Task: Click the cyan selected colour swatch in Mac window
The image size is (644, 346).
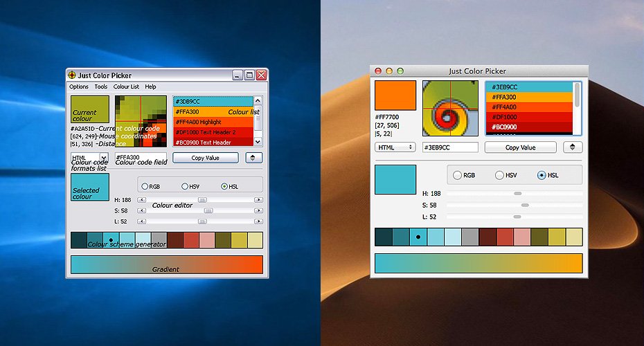Action: [395, 179]
